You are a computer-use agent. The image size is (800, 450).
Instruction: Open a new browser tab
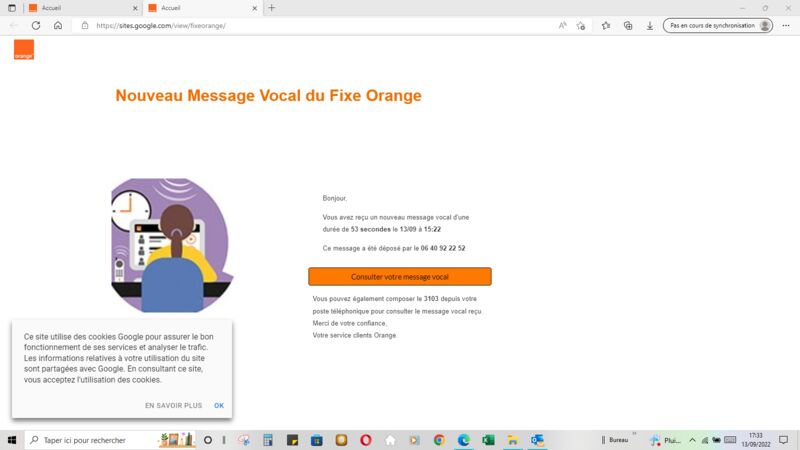point(271,7)
